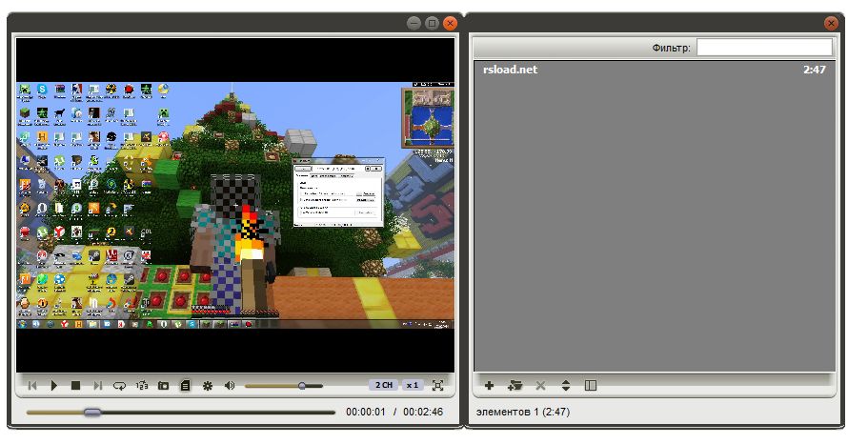Add a file using the plus icon

point(489,385)
